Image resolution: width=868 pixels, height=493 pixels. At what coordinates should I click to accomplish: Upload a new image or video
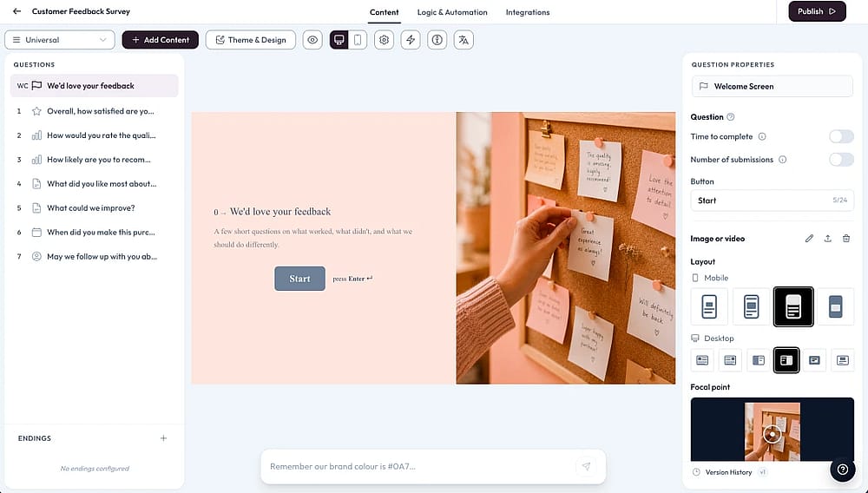click(827, 239)
